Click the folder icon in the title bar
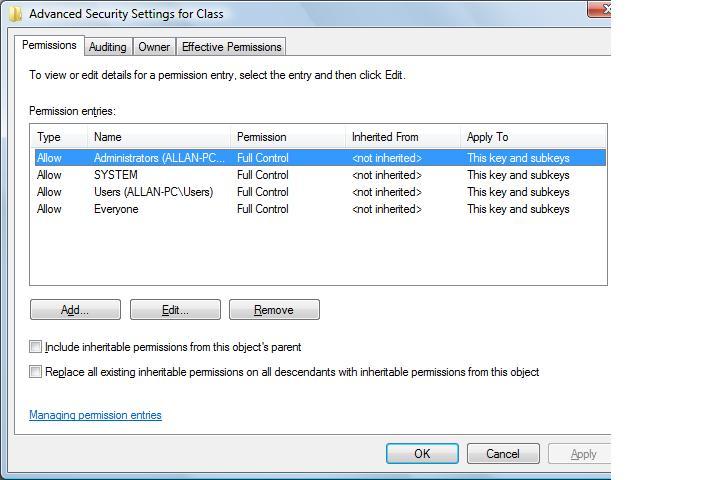720x480 pixels. click(x=15, y=14)
